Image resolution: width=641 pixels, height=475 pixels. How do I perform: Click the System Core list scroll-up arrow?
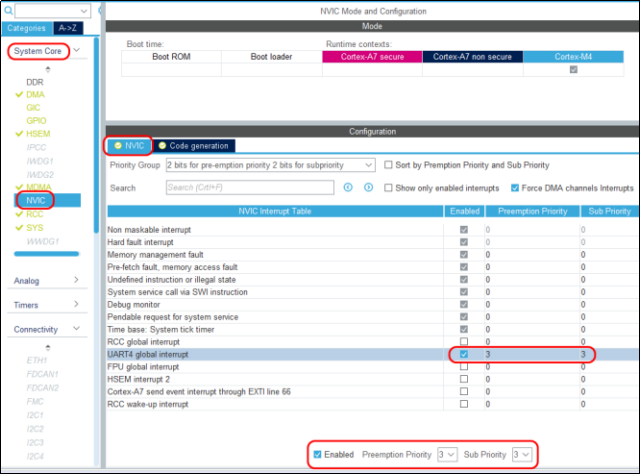coord(48,69)
